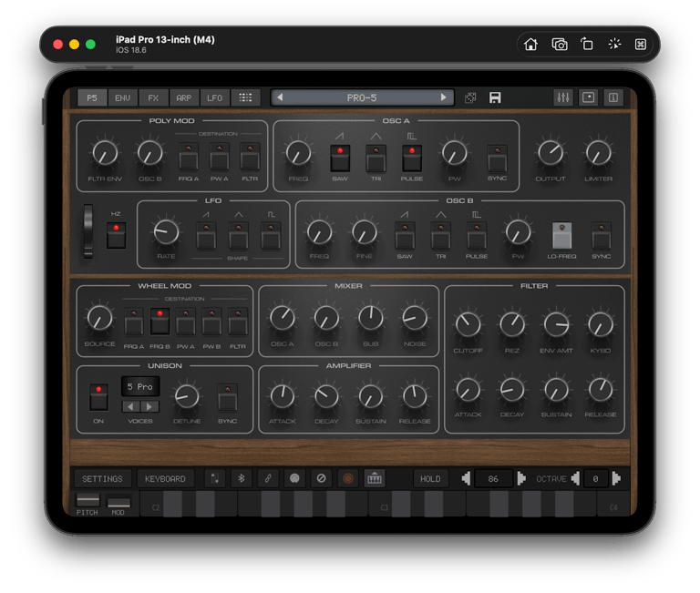Click the info icon in top bar
The height and width of the screenshot is (593, 700).
(x=613, y=97)
